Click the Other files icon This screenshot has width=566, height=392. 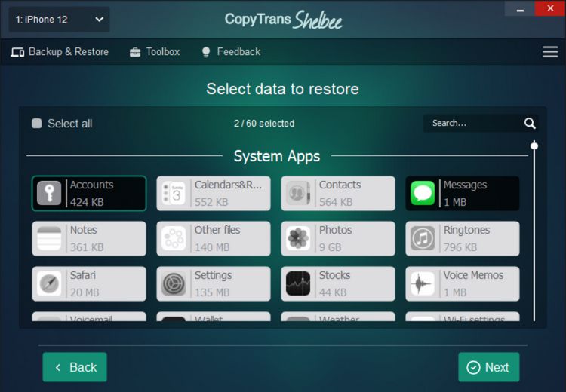tap(174, 238)
